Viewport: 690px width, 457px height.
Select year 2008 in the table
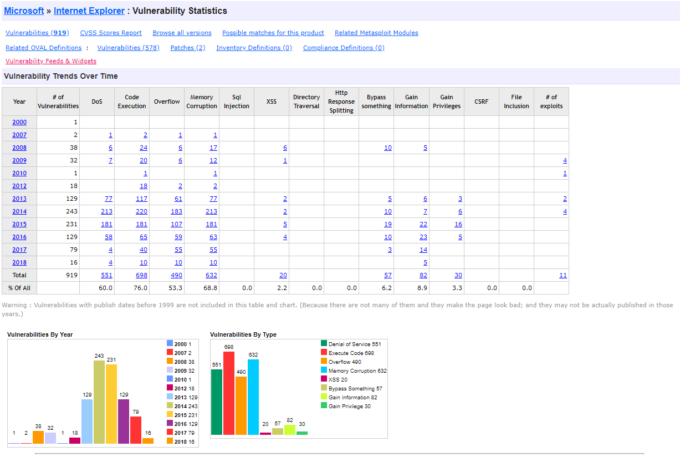(19, 148)
